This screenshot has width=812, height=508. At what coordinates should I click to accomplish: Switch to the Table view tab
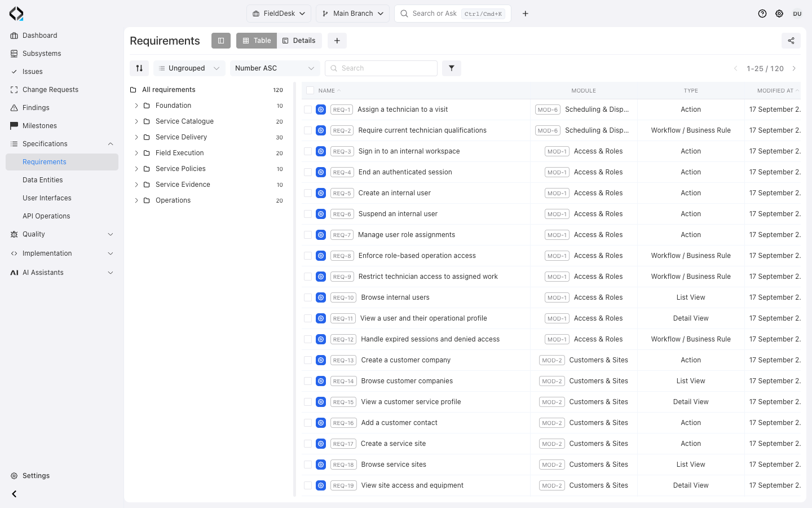coord(257,41)
